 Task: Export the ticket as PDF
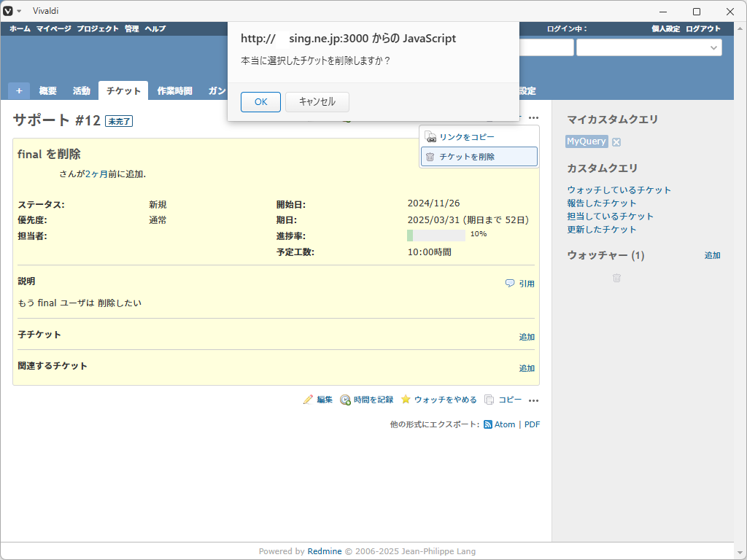[532, 424]
